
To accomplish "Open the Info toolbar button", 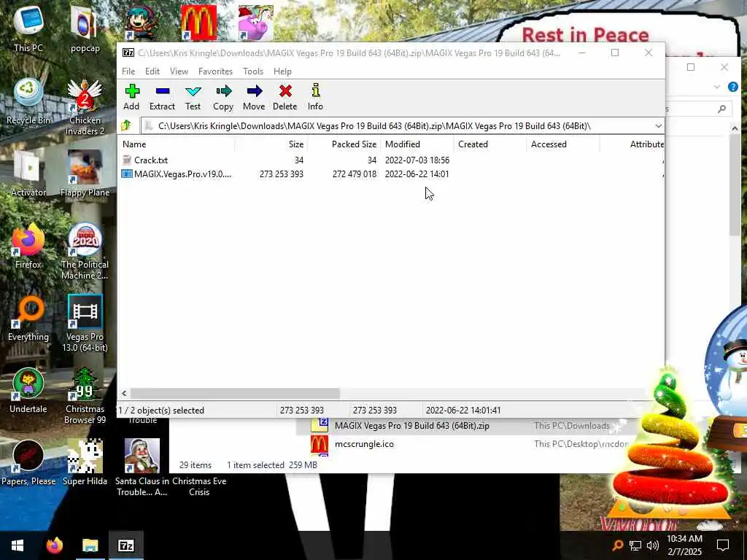I will [x=315, y=98].
